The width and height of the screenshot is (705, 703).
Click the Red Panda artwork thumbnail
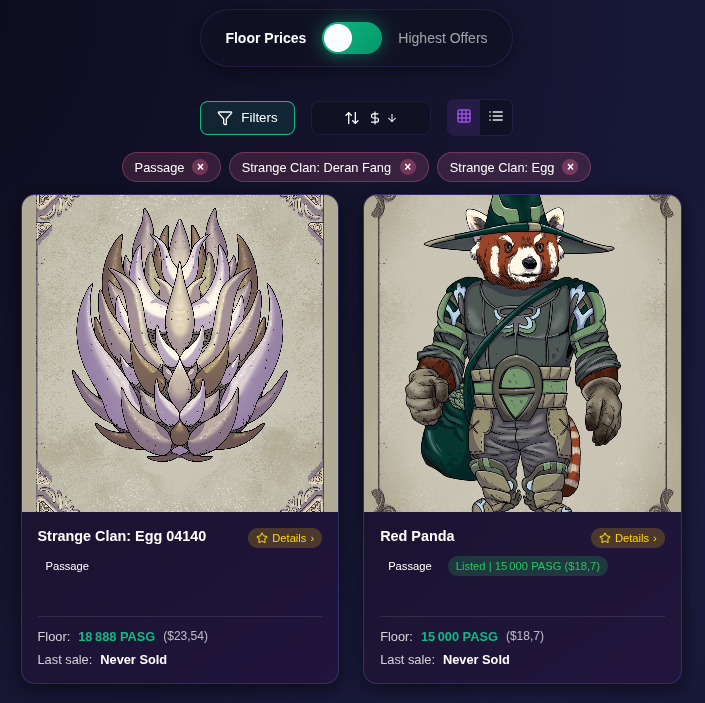click(x=522, y=353)
